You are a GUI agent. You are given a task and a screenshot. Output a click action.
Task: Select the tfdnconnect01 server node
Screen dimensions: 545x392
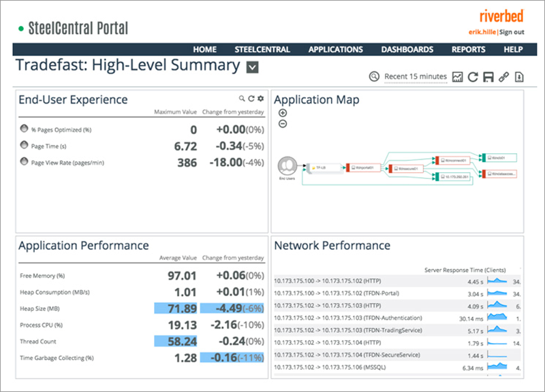(x=453, y=161)
